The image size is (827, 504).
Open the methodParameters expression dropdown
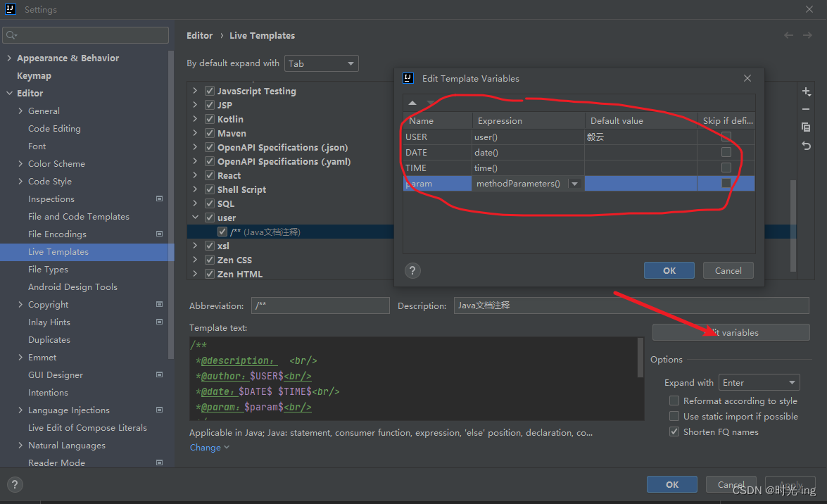[575, 183]
